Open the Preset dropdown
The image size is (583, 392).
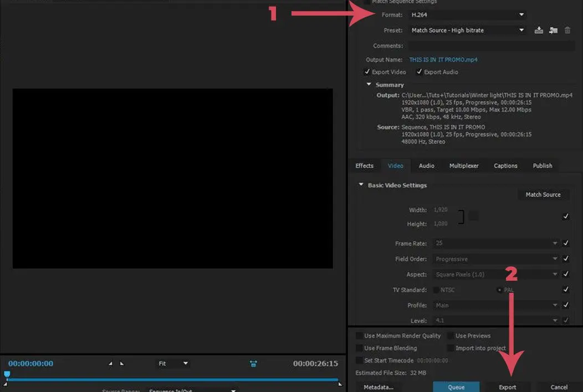click(x=468, y=30)
